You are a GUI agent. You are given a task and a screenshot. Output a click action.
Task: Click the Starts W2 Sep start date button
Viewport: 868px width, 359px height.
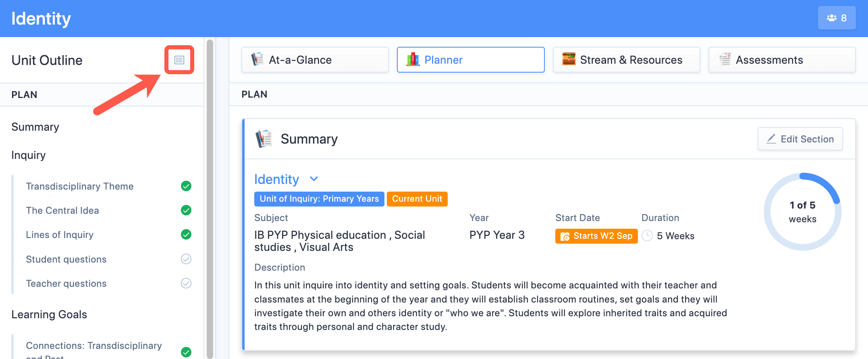(596, 236)
